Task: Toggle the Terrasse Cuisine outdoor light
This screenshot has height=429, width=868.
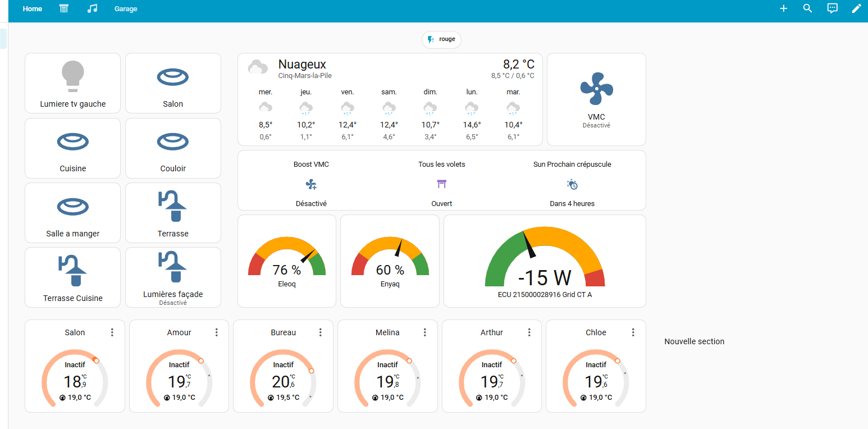Action: 73,272
